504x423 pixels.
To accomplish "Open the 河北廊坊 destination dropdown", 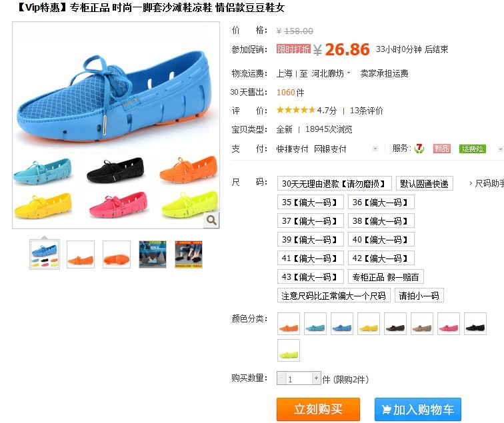I will [x=331, y=73].
